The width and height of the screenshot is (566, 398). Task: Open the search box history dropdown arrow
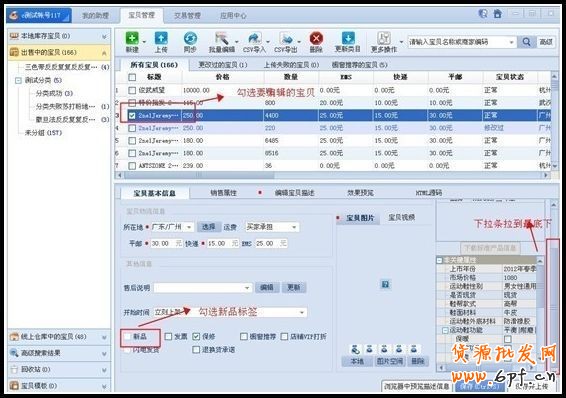pyautogui.click(x=511, y=42)
